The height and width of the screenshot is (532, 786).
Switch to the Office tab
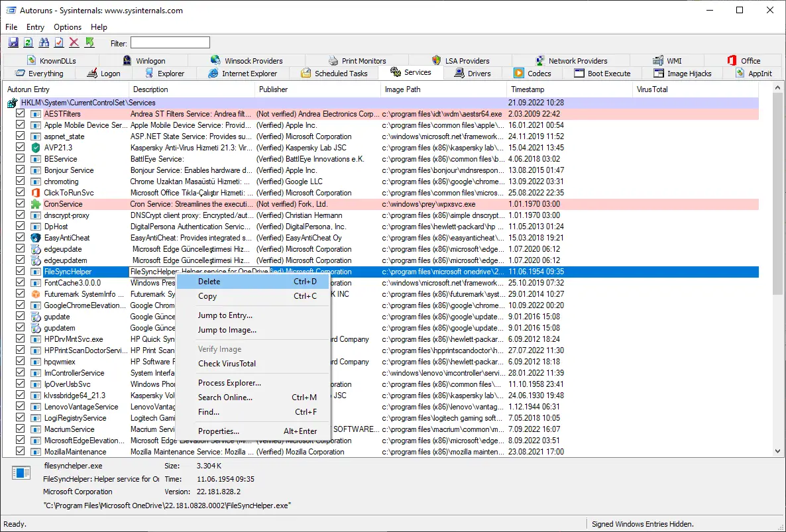point(744,60)
